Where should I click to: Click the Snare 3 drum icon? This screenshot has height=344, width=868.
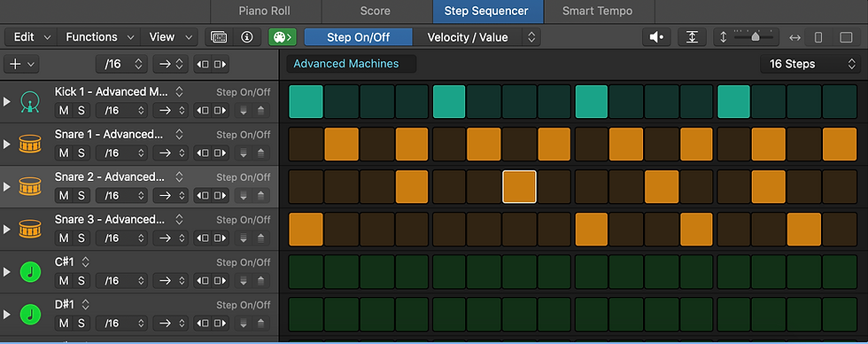(30, 229)
